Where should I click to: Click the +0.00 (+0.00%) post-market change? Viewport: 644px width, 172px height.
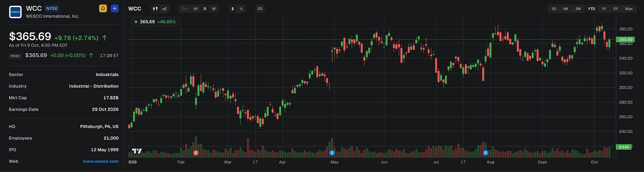(68, 55)
